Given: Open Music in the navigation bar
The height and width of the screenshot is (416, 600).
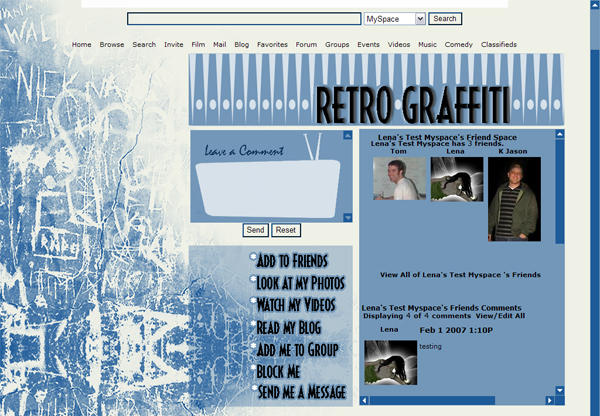Looking at the screenshot, I should point(427,44).
